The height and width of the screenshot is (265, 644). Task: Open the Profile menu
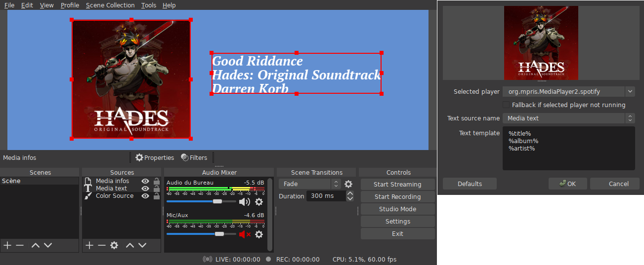70,5
